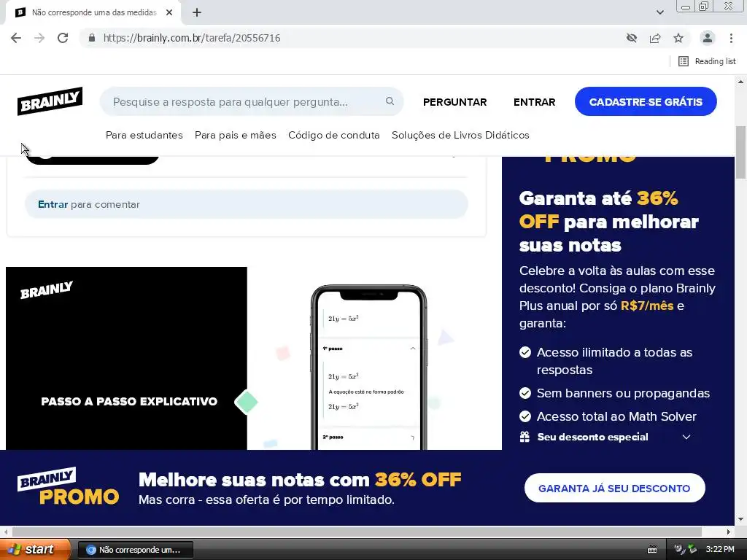747x560 pixels.
Task: Open the Reading list panel
Action: 707,61
